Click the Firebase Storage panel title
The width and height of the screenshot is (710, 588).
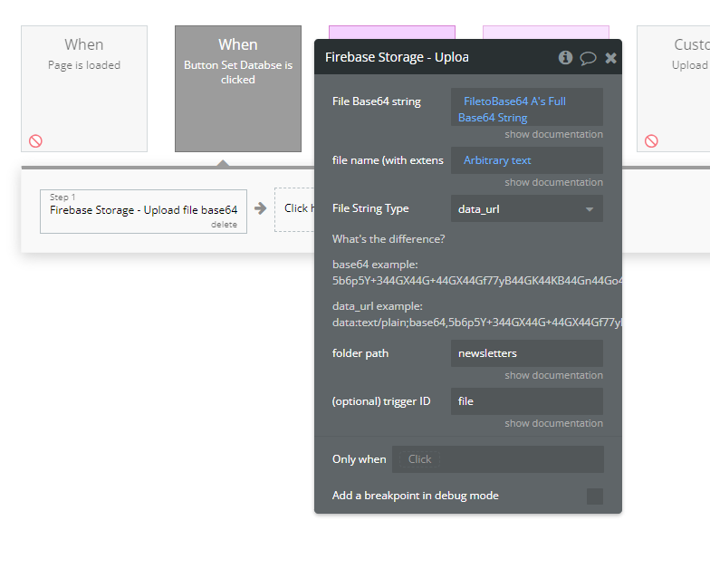tap(397, 58)
